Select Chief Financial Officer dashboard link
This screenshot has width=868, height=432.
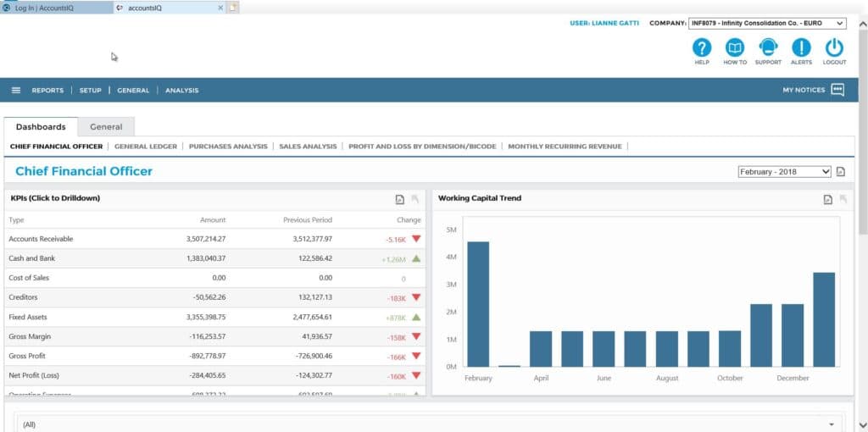click(x=57, y=147)
